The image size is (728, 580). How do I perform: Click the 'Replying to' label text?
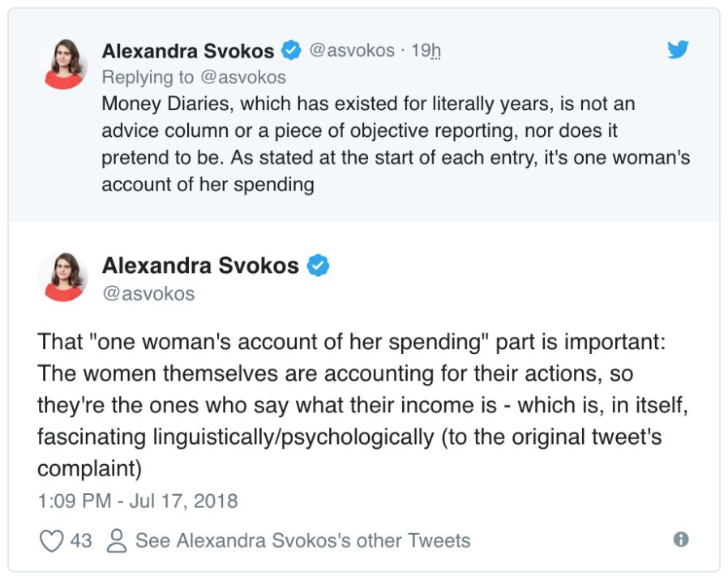(148, 77)
